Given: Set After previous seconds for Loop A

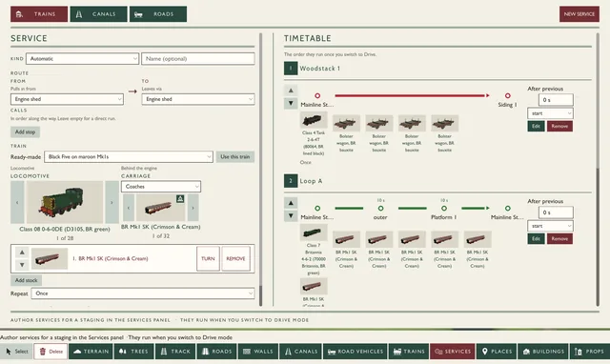Looking at the screenshot, I should tap(556, 212).
